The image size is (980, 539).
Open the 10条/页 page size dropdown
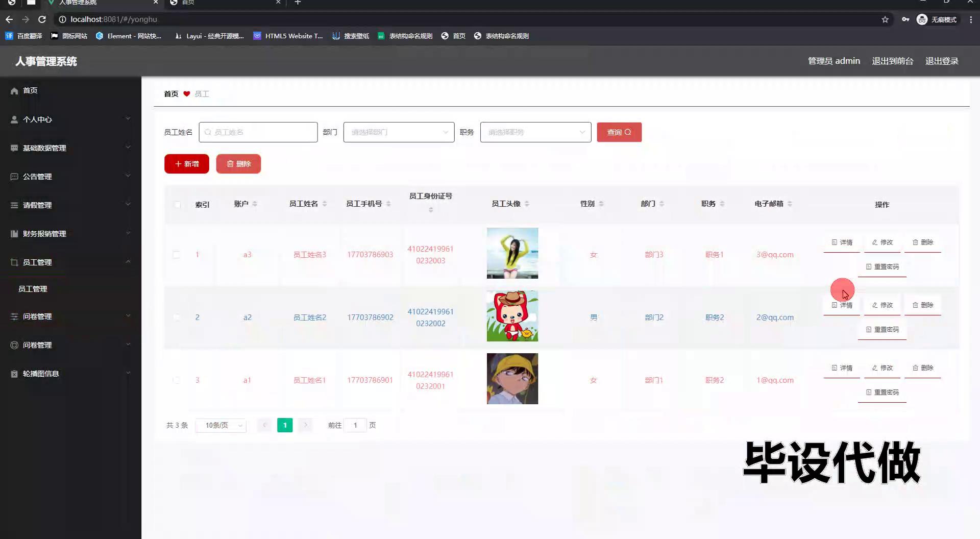point(221,426)
